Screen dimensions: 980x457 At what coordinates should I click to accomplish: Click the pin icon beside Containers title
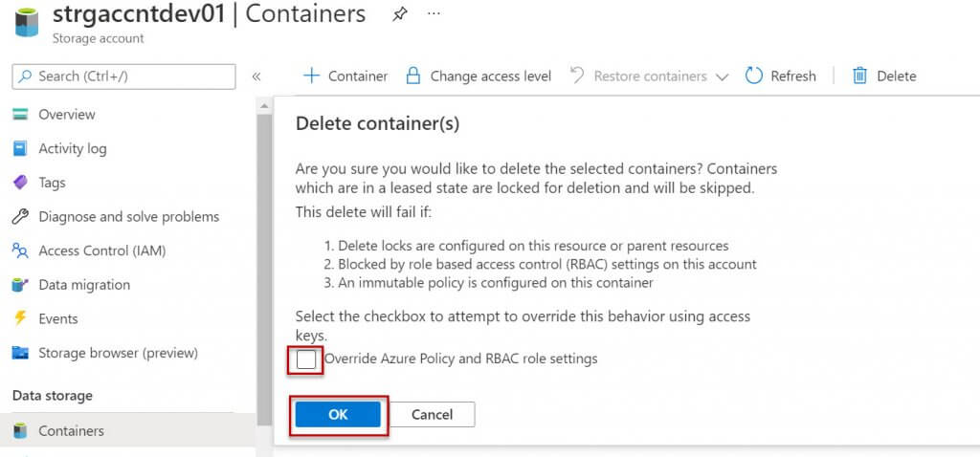pos(400,14)
